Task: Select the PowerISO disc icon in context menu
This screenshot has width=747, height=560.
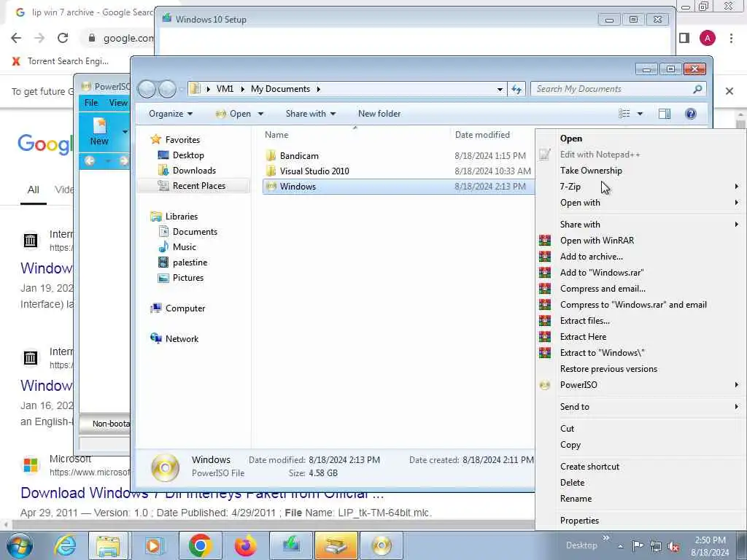Action: coord(544,385)
